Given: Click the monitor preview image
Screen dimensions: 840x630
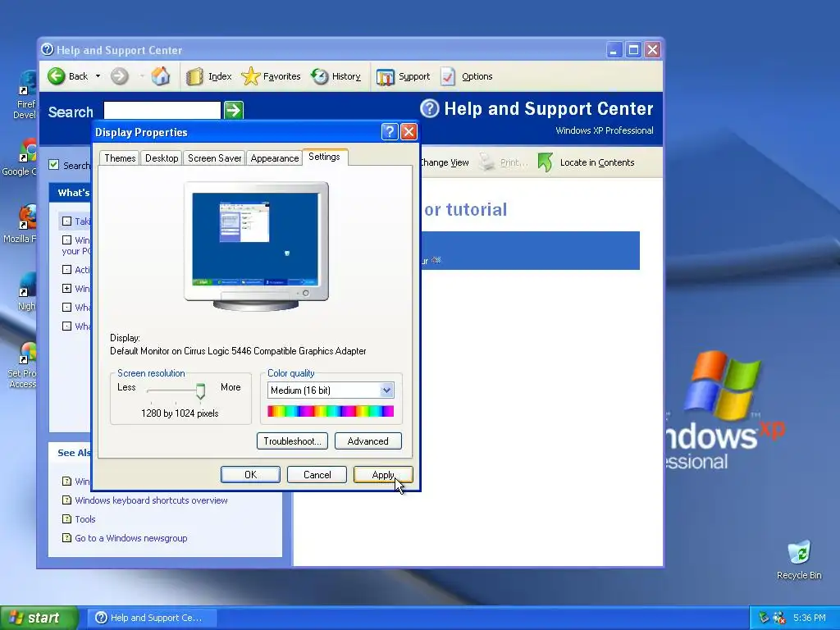Looking at the screenshot, I should pos(256,246).
